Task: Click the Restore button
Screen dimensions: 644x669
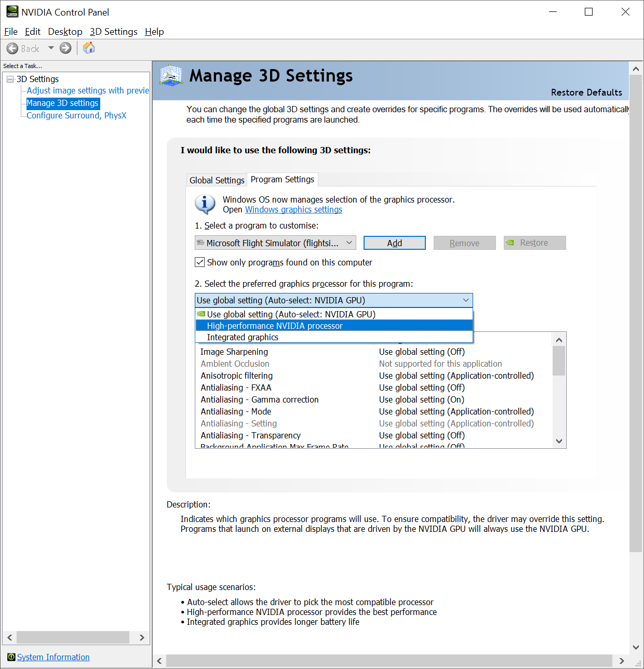Action: tap(535, 243)
